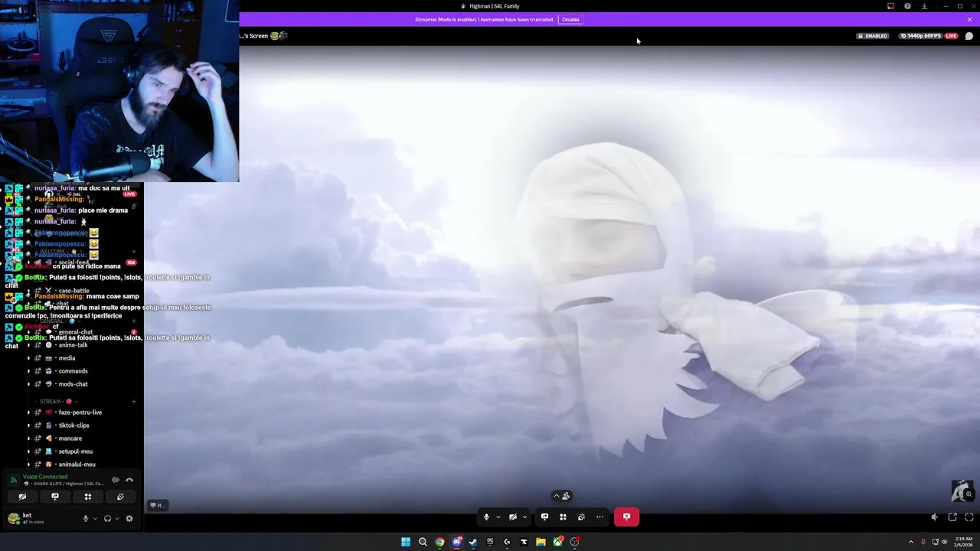Open output device arrow in user panel

pyautogui.click(x=116, y=518)
